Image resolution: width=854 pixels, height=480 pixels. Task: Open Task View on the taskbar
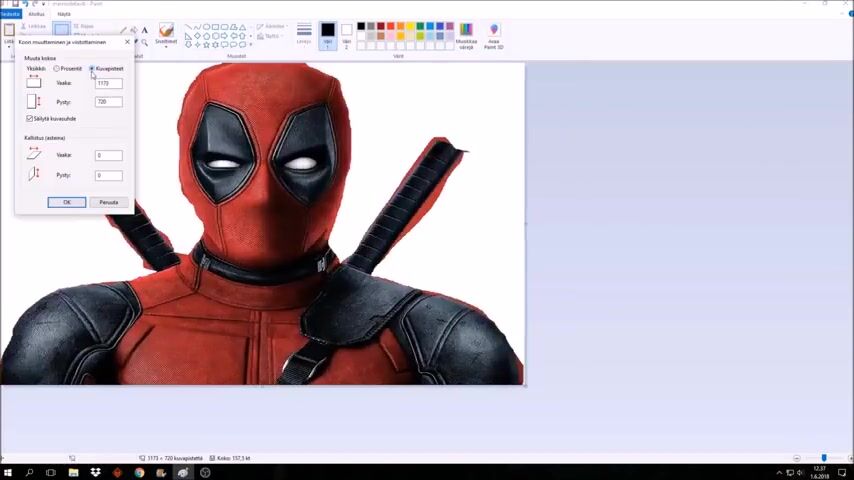[x=51, y=472]
